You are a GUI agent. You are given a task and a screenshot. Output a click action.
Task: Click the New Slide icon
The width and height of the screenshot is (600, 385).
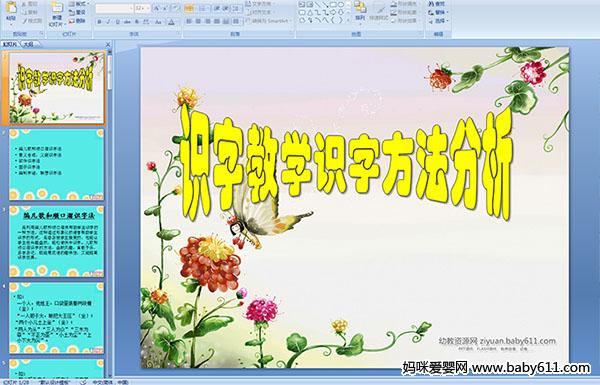[57, 8]
